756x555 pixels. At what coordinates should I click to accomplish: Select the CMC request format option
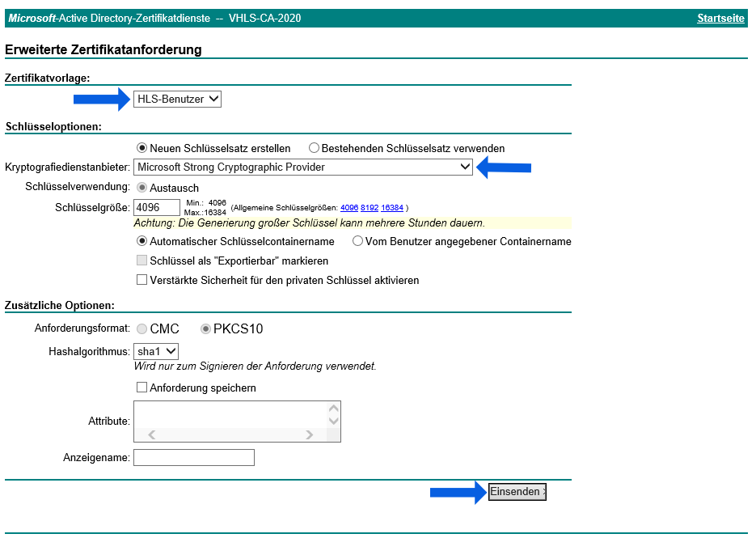(142, 328)
